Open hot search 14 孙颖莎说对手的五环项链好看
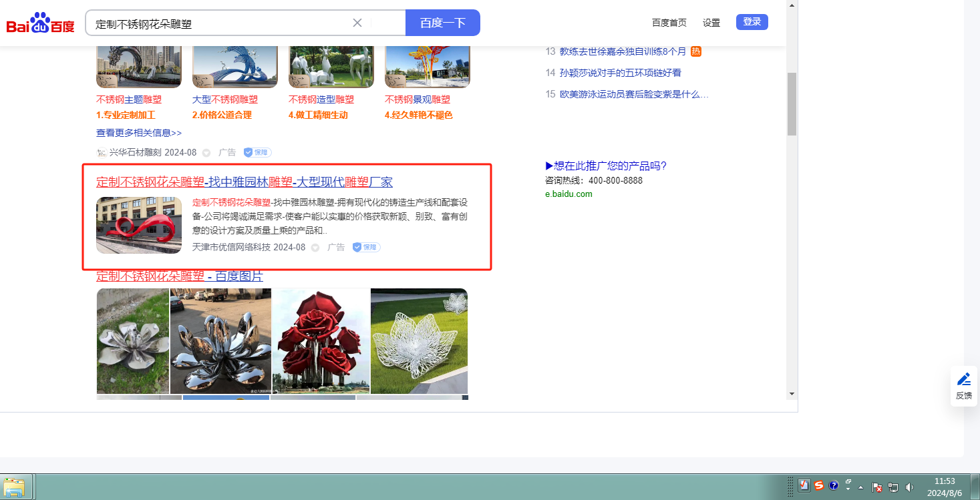This screenshot has width=980, height=500. (621, 73)
